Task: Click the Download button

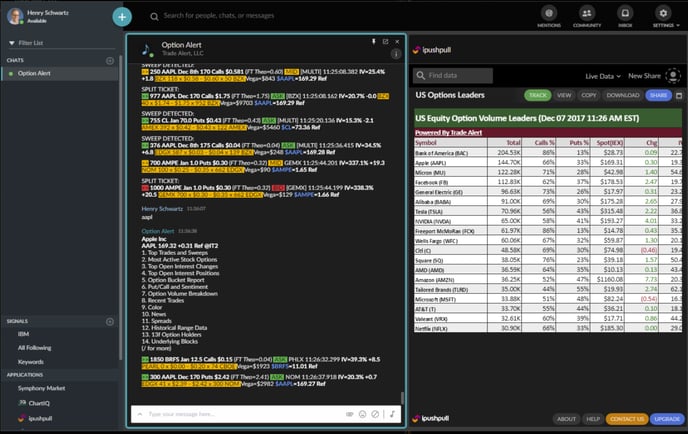Action: [623, 95]
